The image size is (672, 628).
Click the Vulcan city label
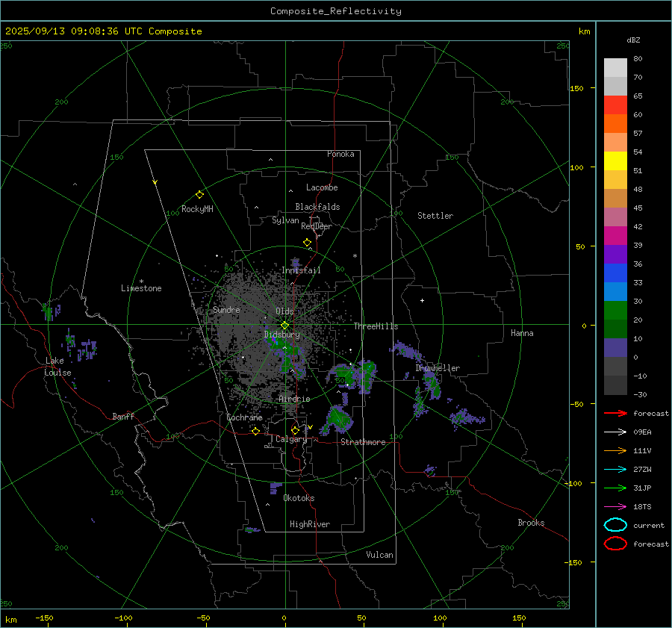click(x=379, y=555)
